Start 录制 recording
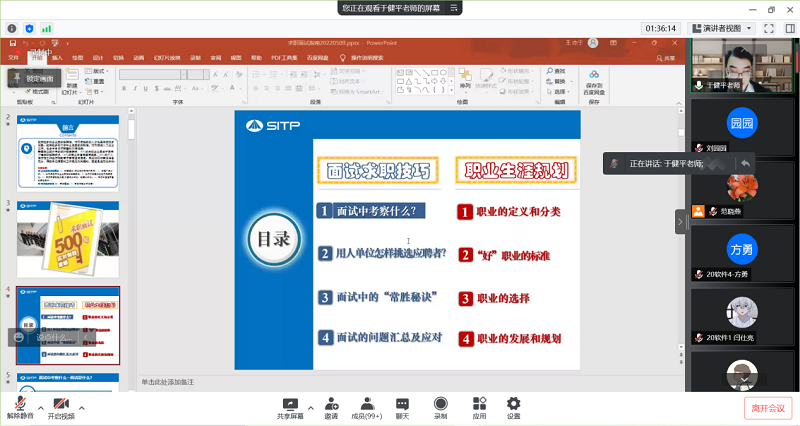This screenshot has width=800, height=426. point(440,406)
